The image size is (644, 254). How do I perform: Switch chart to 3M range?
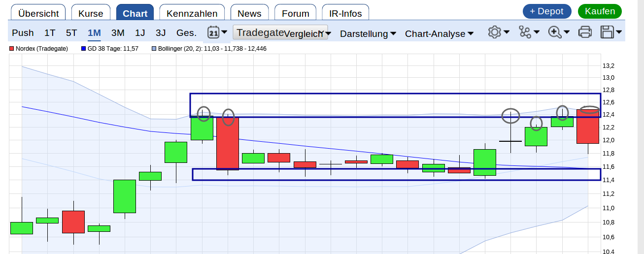coord(118,33)
